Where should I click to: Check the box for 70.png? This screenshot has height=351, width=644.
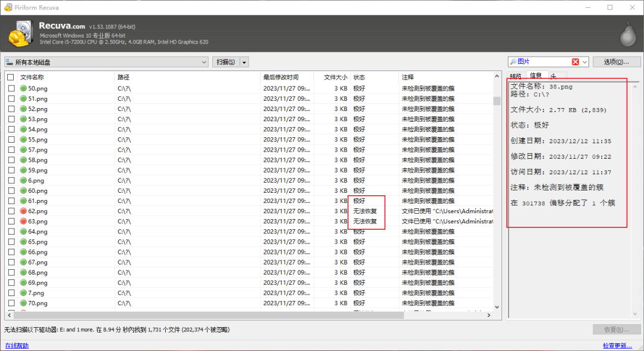(x=11, y=303)
